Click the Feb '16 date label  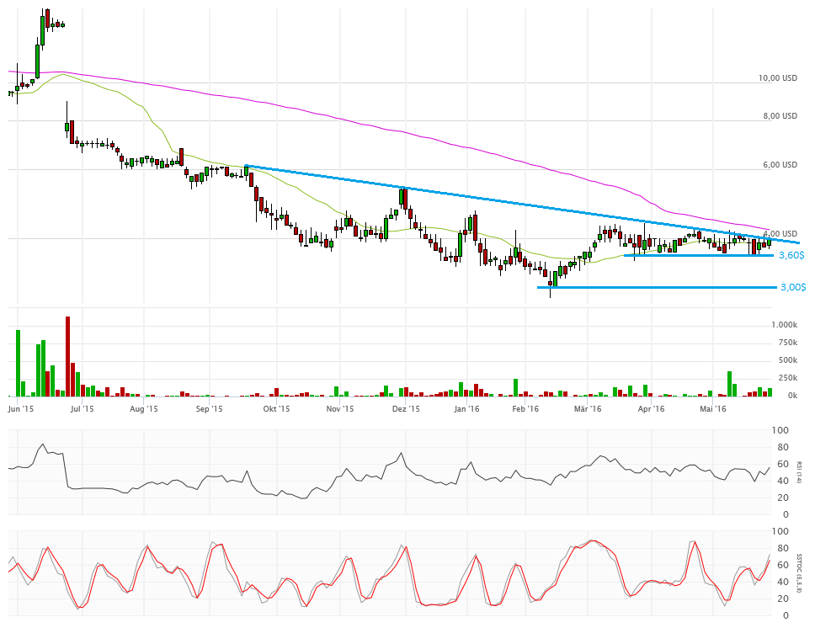pos(525,409)
